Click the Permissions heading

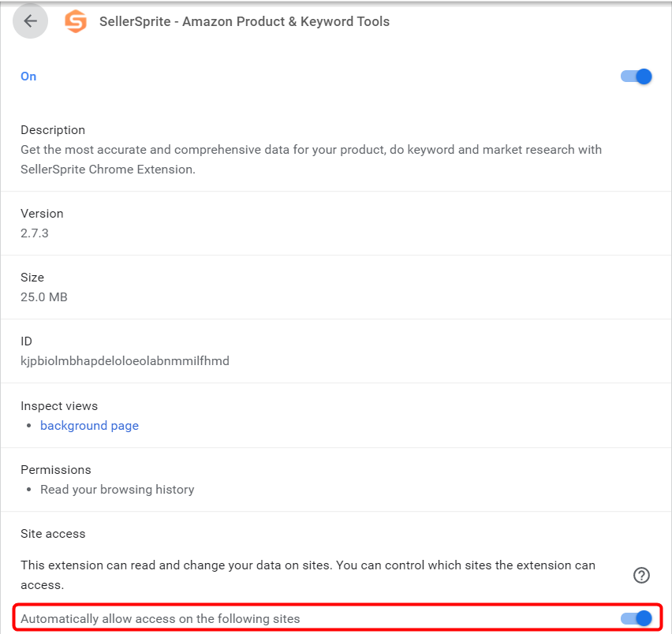point(56,470)
